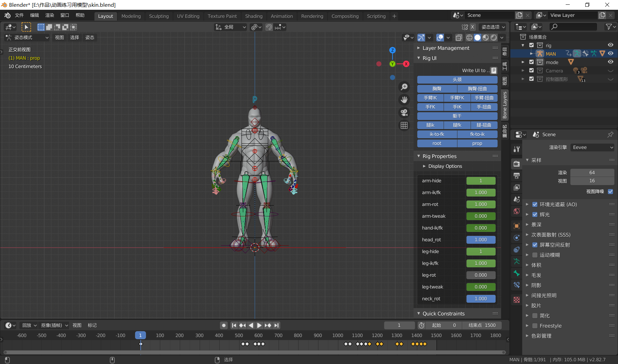Select solid viewport shading mode

(x=477, y=37)
